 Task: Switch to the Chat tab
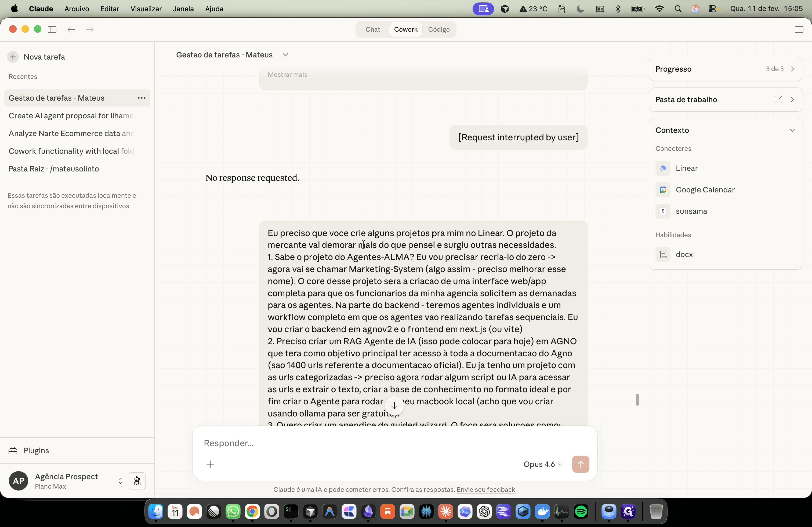tap(372, 29)
